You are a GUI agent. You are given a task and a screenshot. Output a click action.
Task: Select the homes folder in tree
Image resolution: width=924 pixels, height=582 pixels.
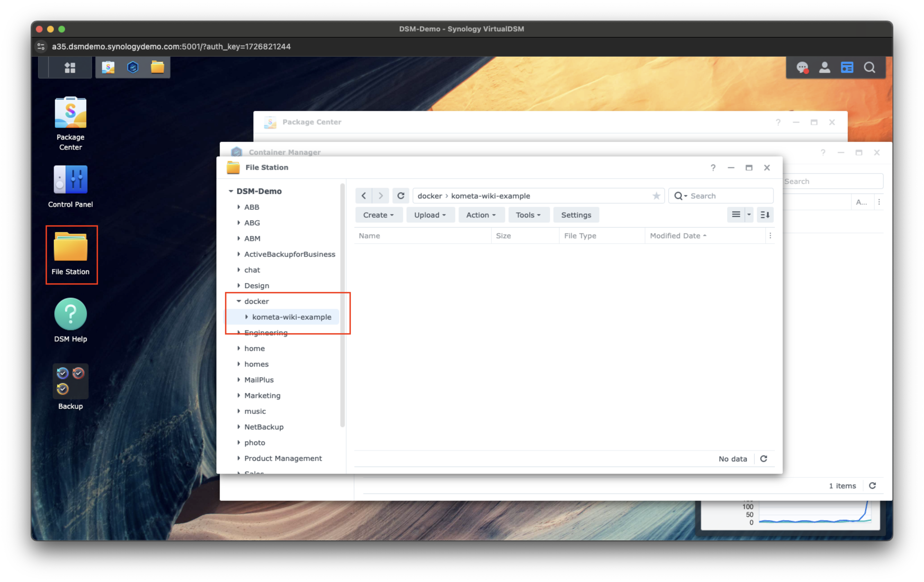tap(256, 364)
